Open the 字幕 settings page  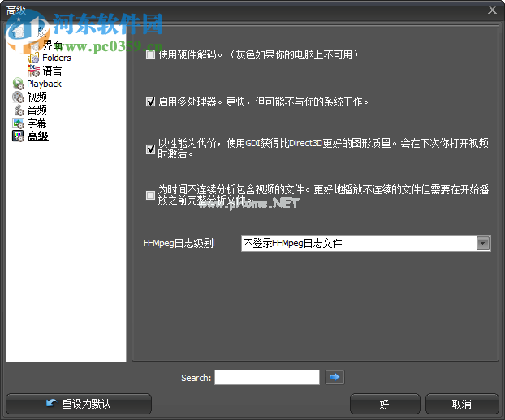coord(37,123)
